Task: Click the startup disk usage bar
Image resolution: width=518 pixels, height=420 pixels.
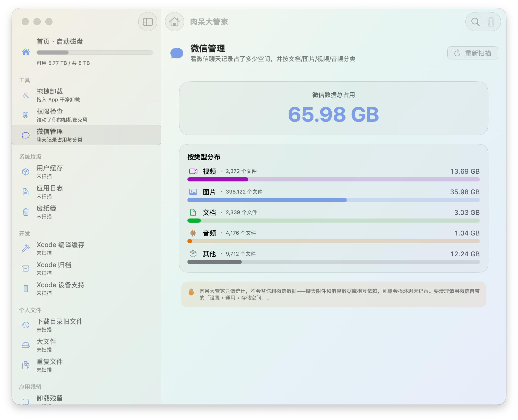Action: pyautogui.click(x=95, y=52)
